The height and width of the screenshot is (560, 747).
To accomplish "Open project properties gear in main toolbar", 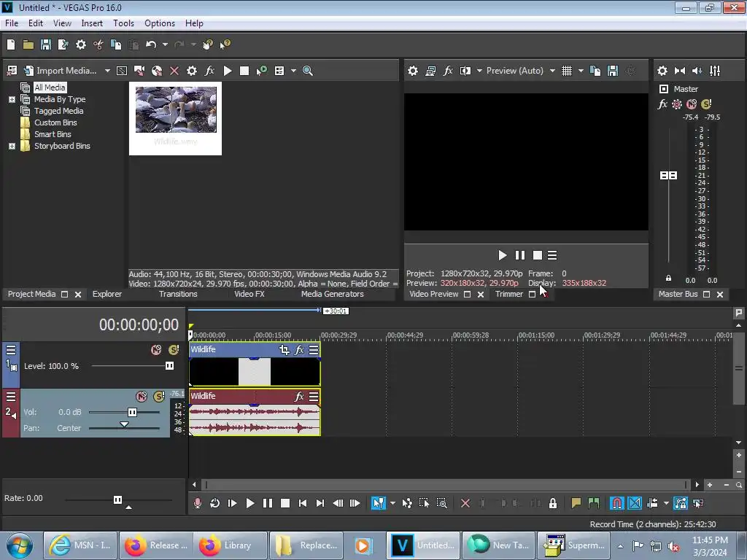I will pyautogui.click(x=81, y=44).
